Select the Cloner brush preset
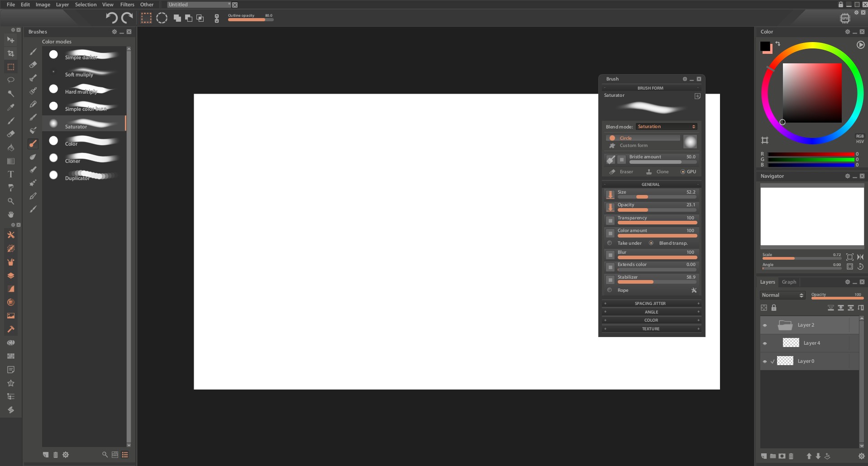The image size is (868, 466). [84, 158]
